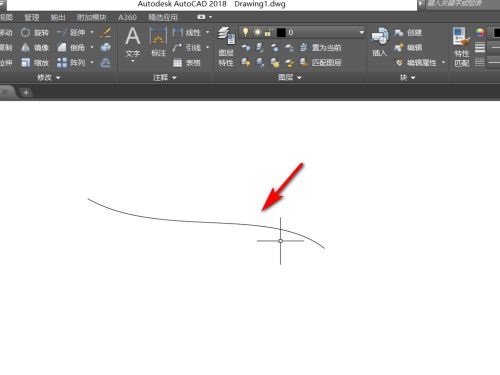Choose the Linear (线性) dimension tool
The width and height of the screenshot is (500, 375).
click(187, 33)
